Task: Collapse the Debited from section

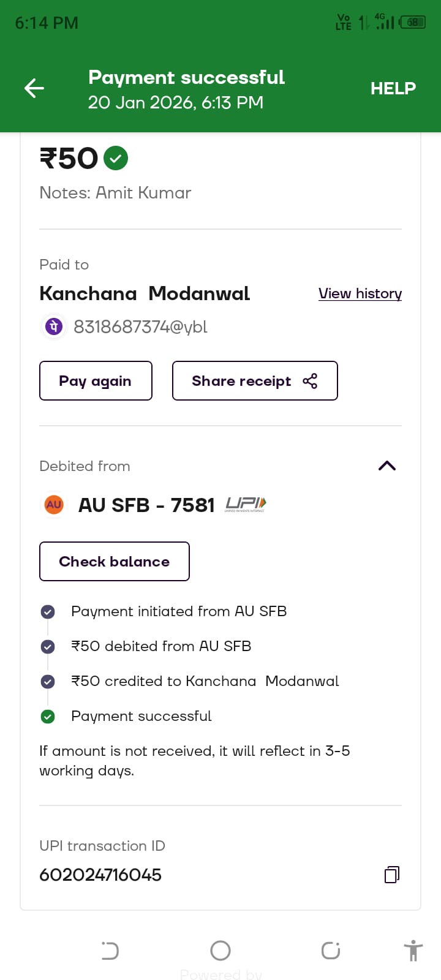Action: pyautogui.click(x=387, y=466)
